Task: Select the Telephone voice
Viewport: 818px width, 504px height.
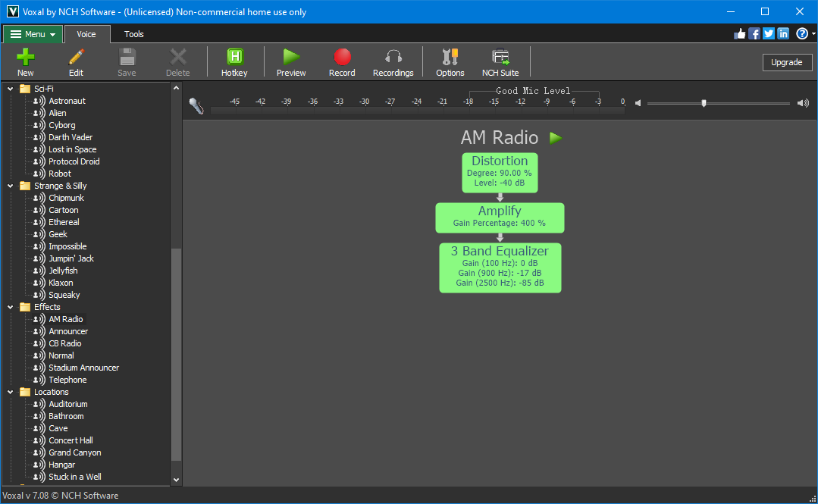Action: coord(67,380)
